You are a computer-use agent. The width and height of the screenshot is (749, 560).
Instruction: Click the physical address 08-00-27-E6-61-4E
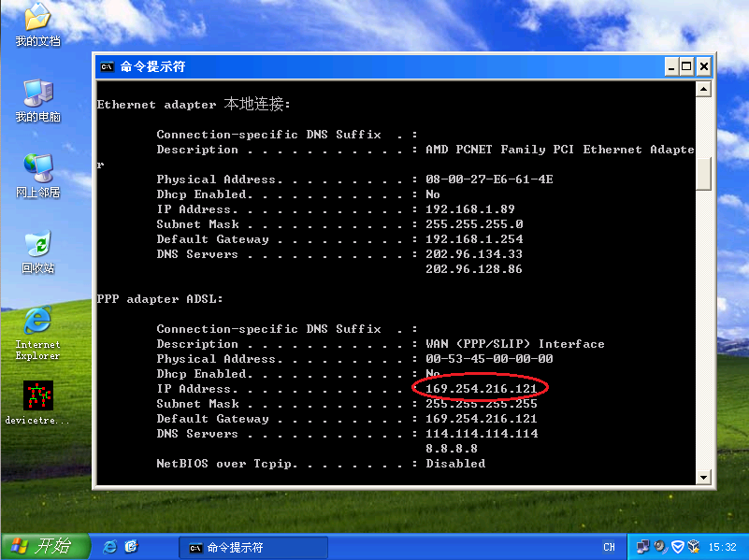[489, 179]
